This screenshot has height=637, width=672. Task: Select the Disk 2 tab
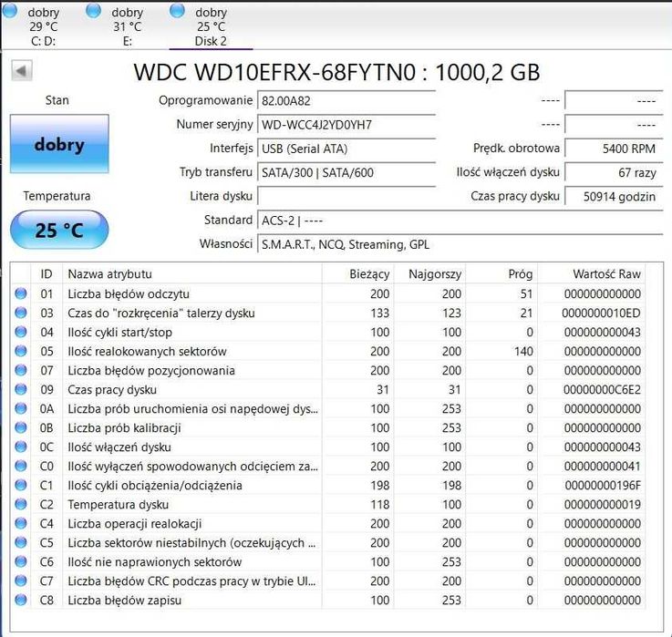click(x=210, y=26)
